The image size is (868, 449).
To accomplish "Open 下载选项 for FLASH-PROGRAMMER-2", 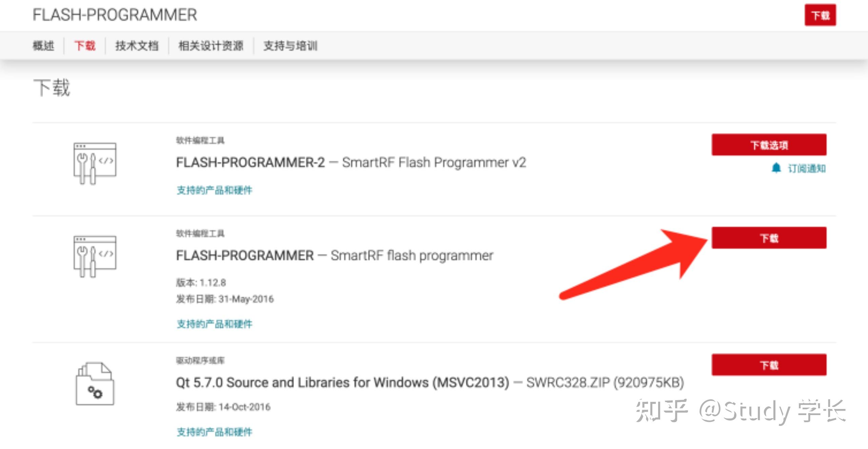I will coord(769,144).
